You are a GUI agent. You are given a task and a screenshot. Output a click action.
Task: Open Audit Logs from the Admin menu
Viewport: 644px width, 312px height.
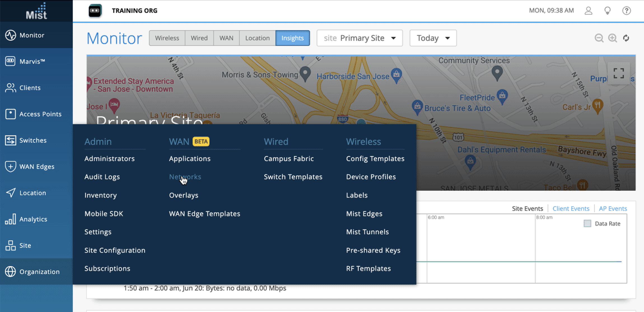(x=102, y=177)
